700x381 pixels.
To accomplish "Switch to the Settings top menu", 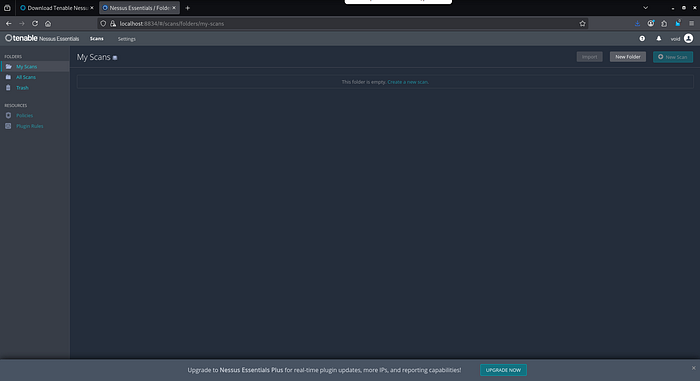I will (x=126, y=39).
